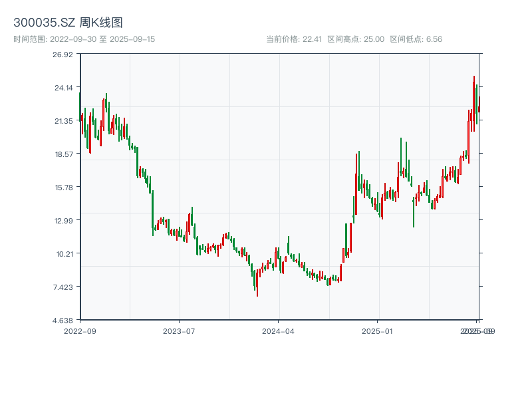Choose the 2025-01 date axis label

378,331
